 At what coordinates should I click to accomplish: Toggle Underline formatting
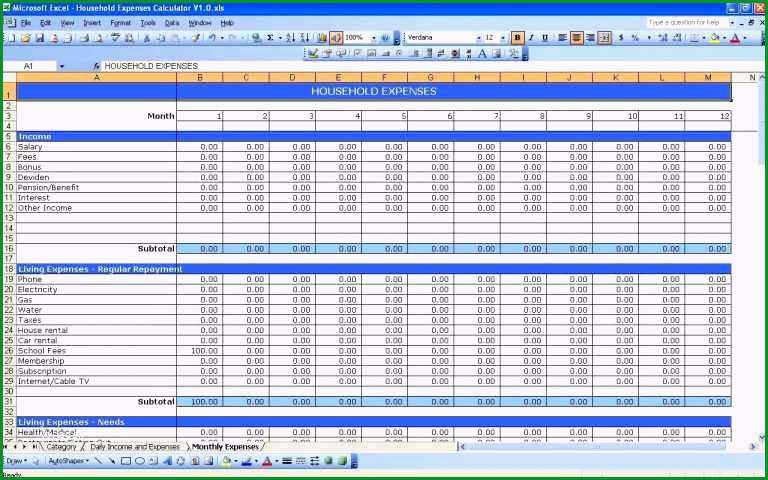tap(545, 38)
